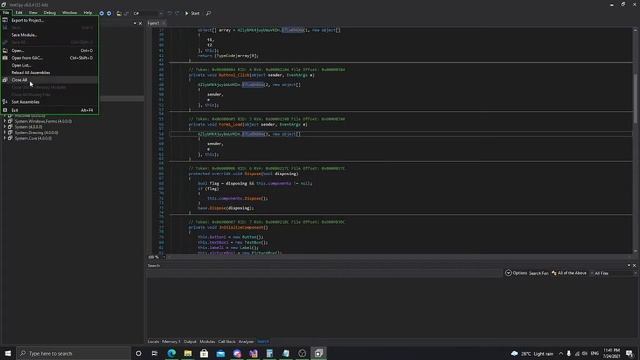
Task: Open Cortana from the taskbar
Action: [x=138, y=353]
